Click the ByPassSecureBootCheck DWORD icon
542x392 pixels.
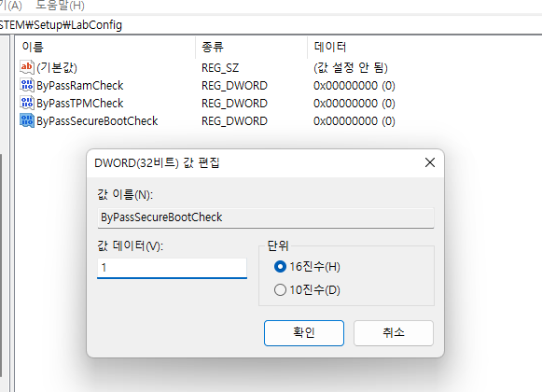pyautogui.click(x=27, y=120)
